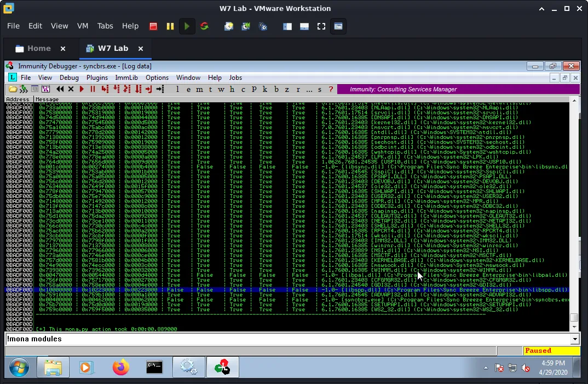
Task: Show CPU window with 'c' button
Action: 243,89
